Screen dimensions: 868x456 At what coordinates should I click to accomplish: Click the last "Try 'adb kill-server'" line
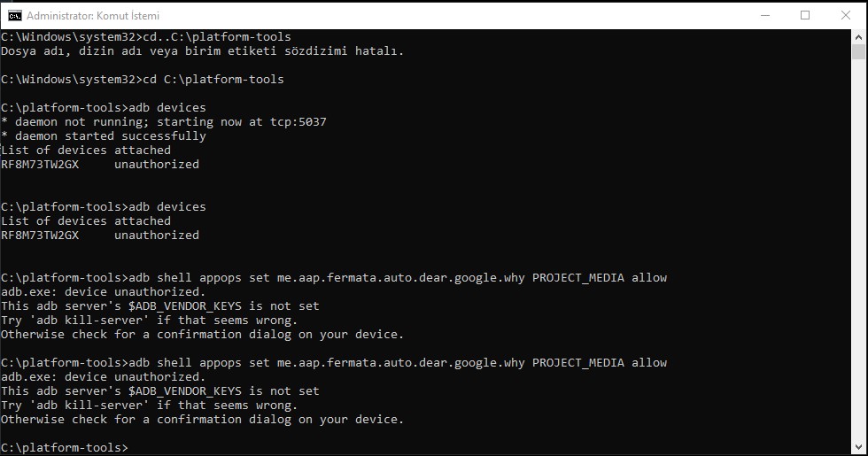(149, 406)
